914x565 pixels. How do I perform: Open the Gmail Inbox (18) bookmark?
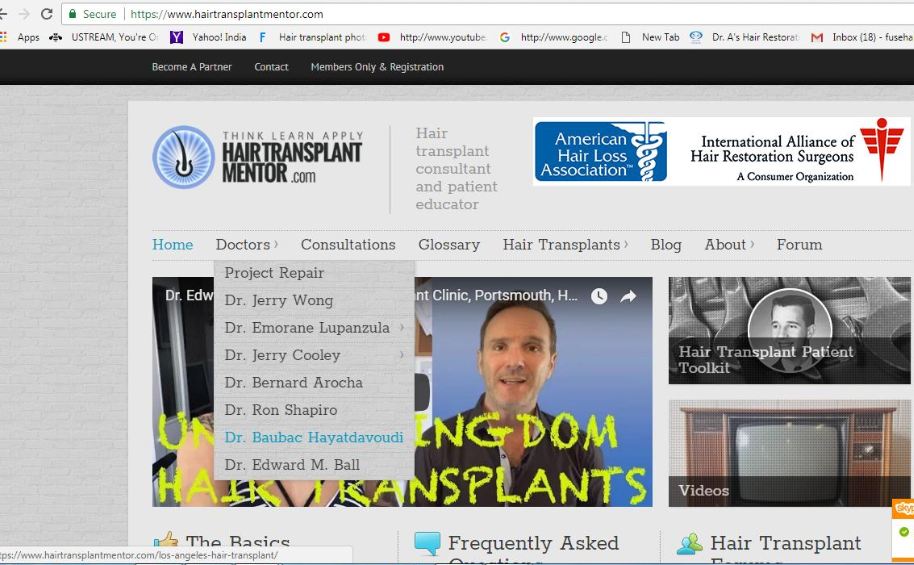[862, 37]
